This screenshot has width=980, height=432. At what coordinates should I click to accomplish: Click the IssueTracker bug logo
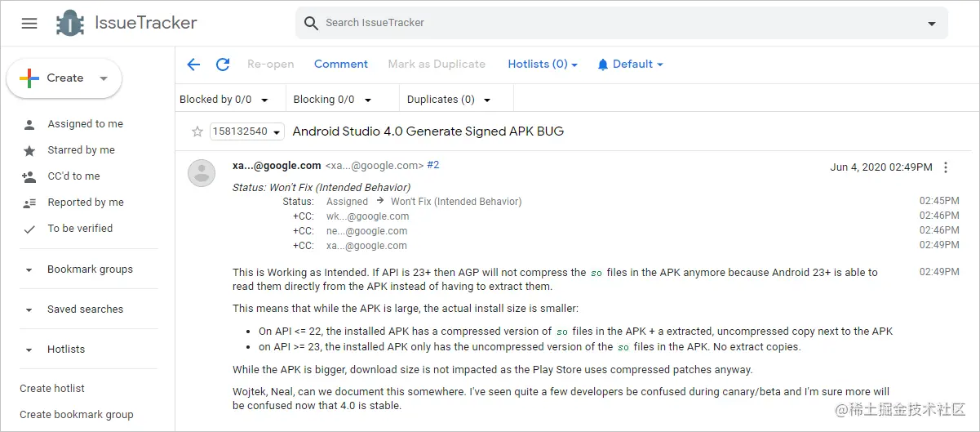pos(70,23)
